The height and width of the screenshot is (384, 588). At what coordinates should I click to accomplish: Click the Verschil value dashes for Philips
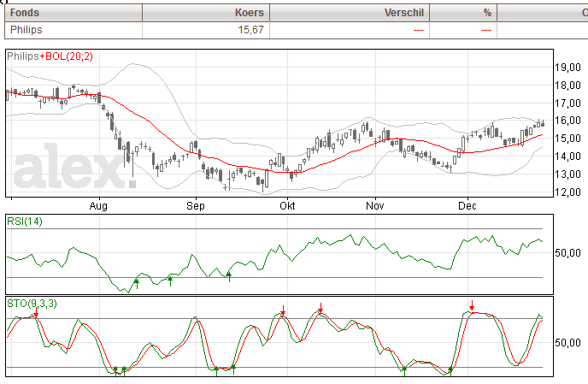[x=419, y=30]
